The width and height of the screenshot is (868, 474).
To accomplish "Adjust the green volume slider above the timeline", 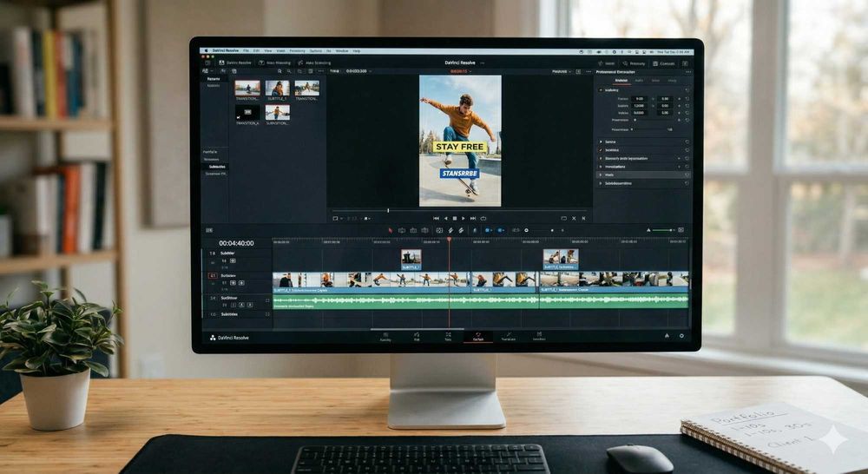I will tap(663, 230).
